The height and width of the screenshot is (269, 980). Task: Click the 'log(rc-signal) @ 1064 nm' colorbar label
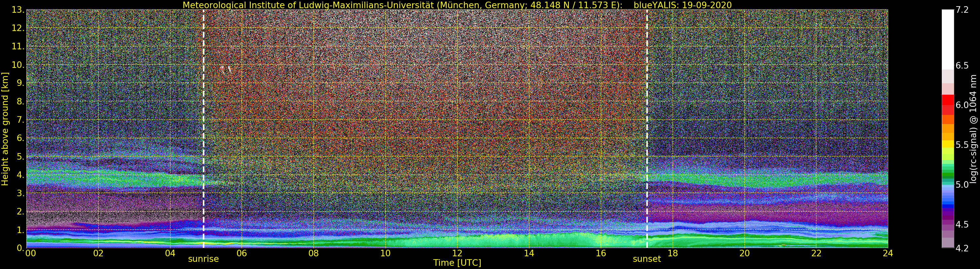(x=973, y=129)
